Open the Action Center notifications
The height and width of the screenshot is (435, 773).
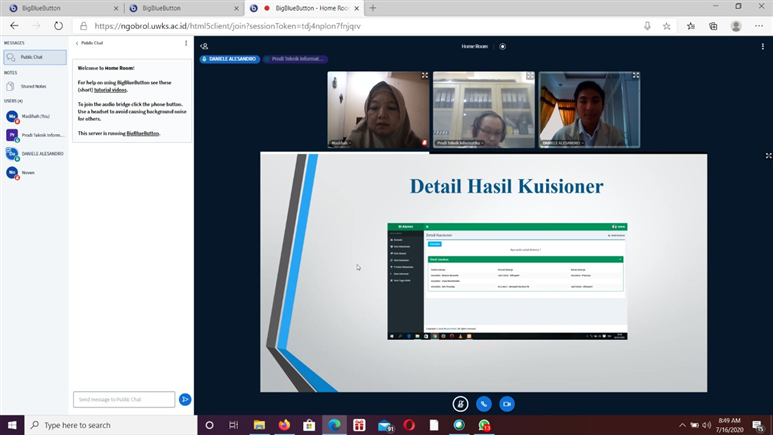[x=759, y=425]
